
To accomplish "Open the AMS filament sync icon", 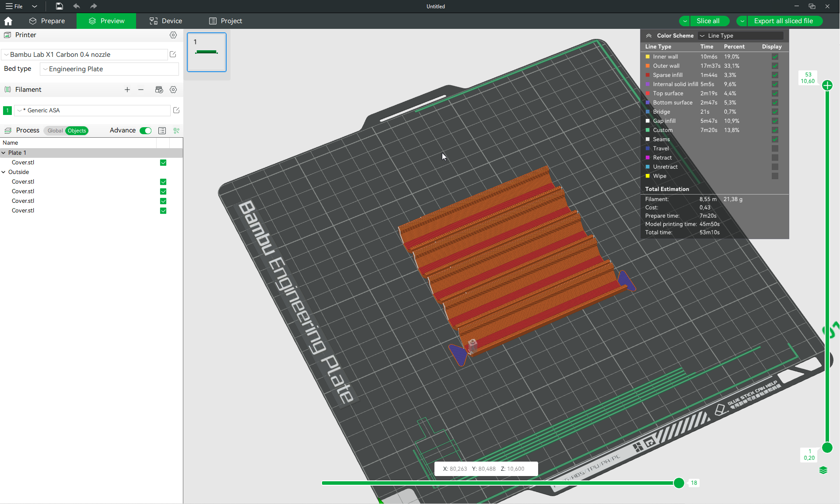I will pos(159,90).
